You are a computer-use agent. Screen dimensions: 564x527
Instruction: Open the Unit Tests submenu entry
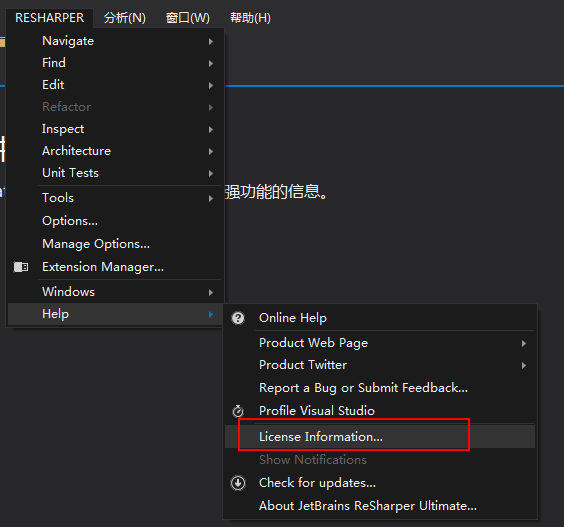tap(115, 173)
